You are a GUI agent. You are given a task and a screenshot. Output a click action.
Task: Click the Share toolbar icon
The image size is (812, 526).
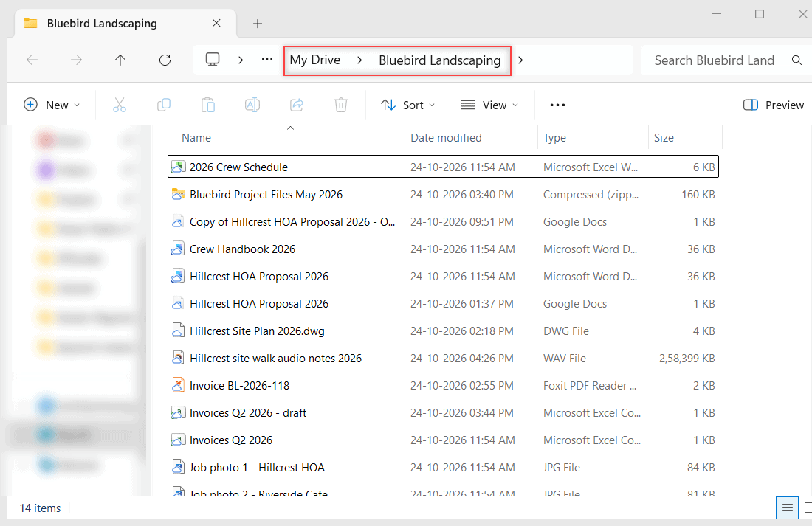click(297, 105)
